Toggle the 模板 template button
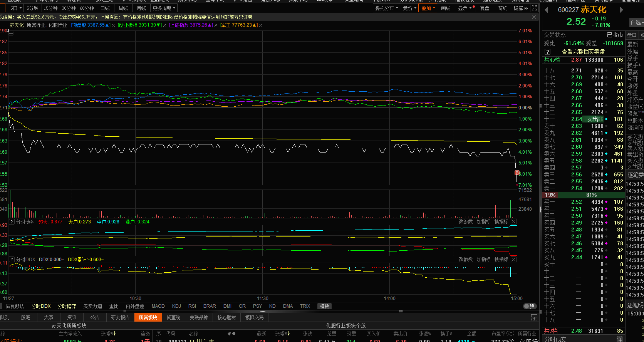 pyautogui.click(x=325, y=306)
